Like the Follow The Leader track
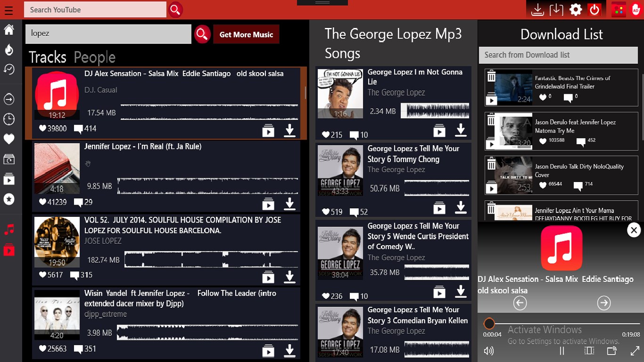 tap(42, 349)
